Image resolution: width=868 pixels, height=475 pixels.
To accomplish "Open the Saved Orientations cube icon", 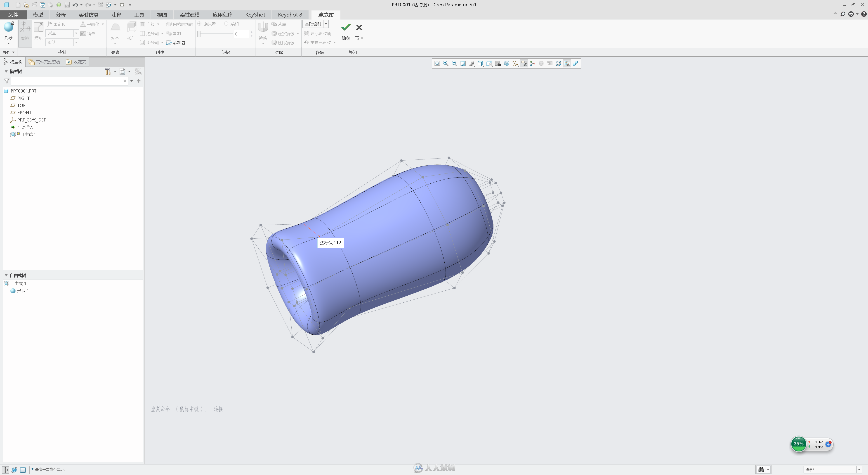I will 481,63.
